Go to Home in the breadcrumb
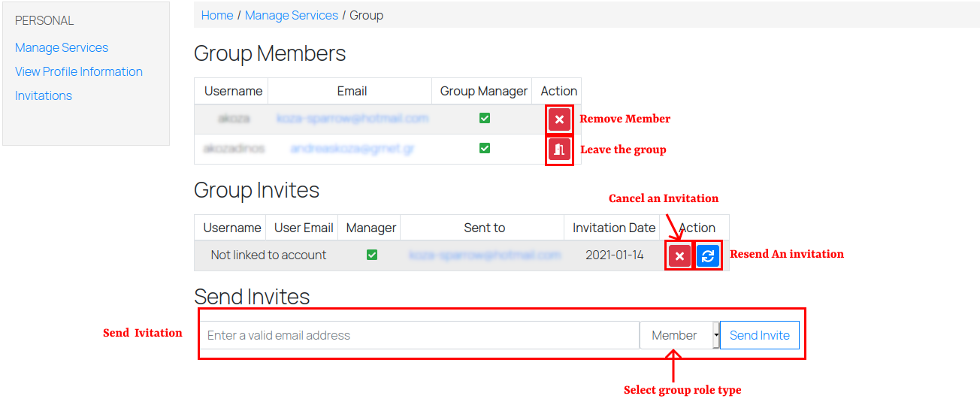980x411 pixels. [217, 15]
